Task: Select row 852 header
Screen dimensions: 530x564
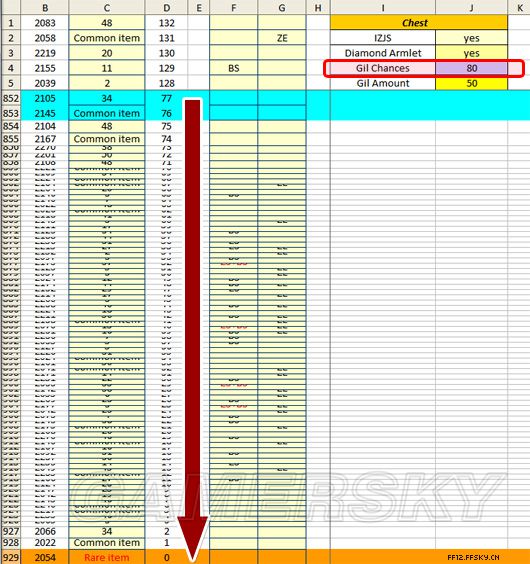Action: (11, 98)
